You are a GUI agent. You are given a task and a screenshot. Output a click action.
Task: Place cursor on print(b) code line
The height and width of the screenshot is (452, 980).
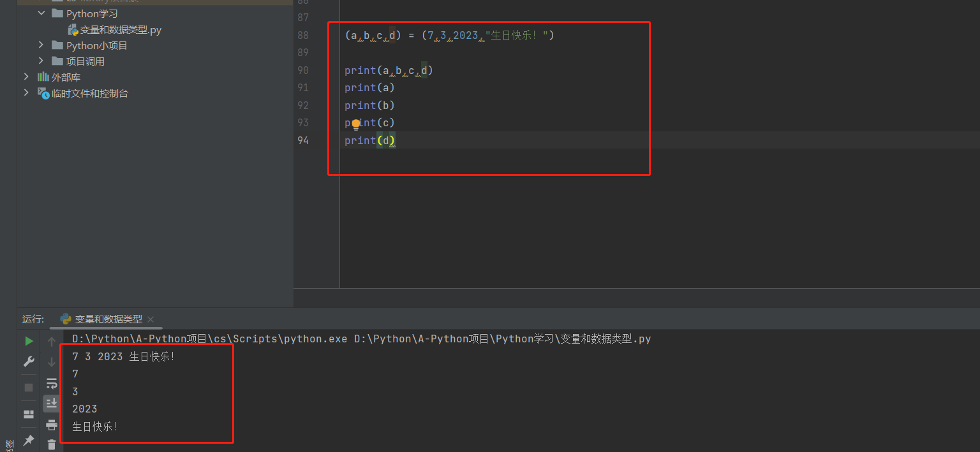(370, 106)
